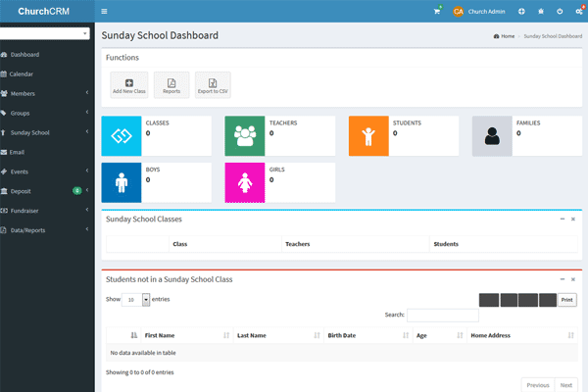The height and width of the screenshot is (392, 588).
Task: Collapse the Students not in class panel
Action: click(x=562, y=279)
